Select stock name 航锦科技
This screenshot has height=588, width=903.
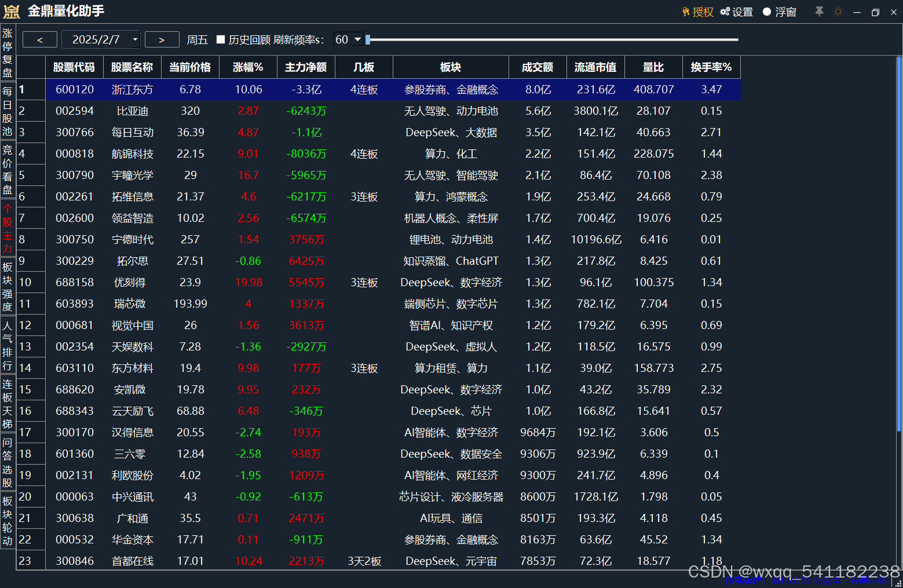pyautogui.click(x=133, y=154)
